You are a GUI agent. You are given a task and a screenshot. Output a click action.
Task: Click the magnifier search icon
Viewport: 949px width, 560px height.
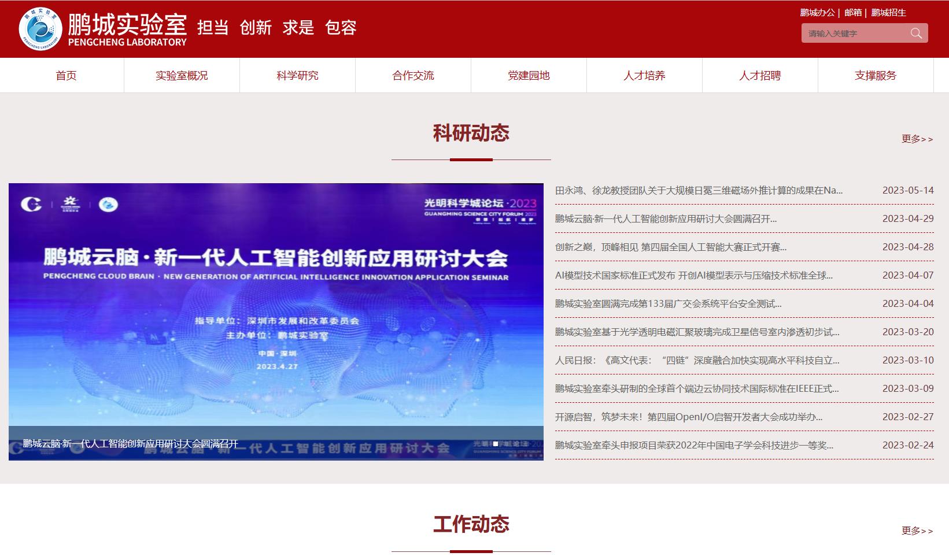click(916, 34)
